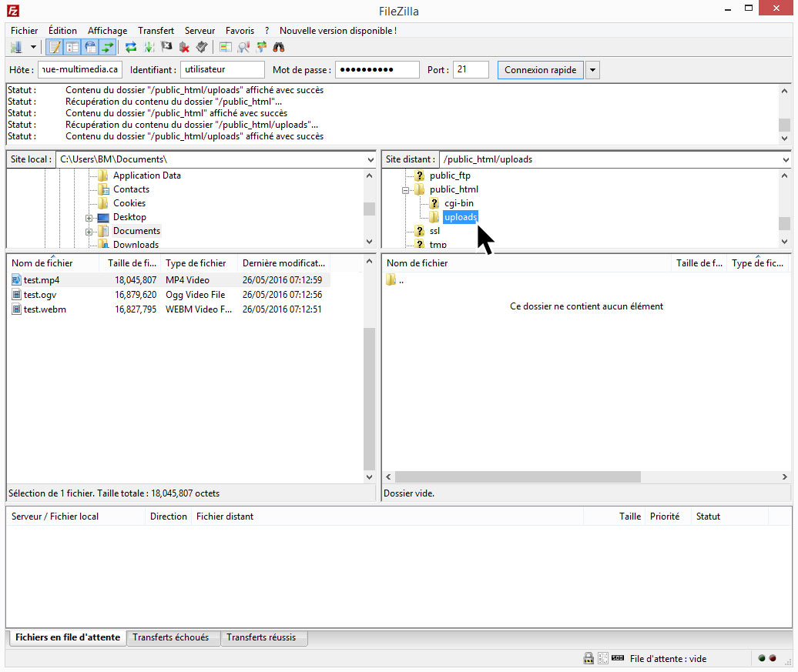Click the encryption padlock in status bar
Screen dimensions: 798x672
pyautogui.click(x=588, y=658)
